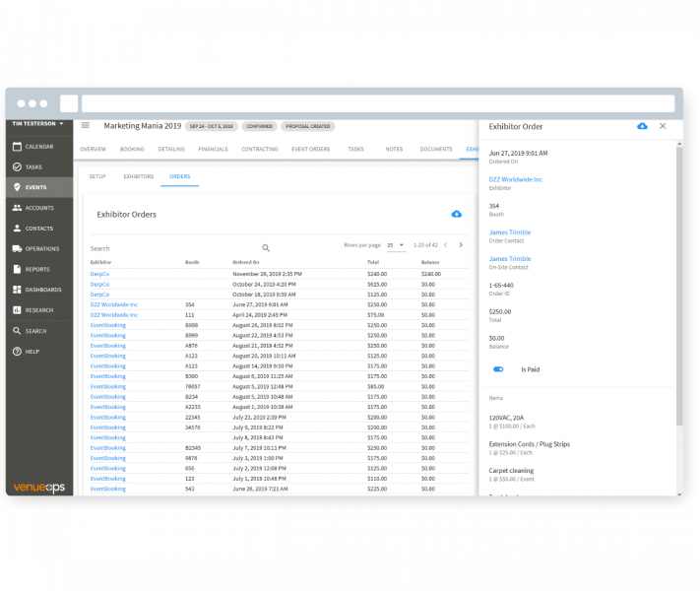Open the Tim Testerson user menu
This screenshot has width=700, height=591.
click(37, 124)
